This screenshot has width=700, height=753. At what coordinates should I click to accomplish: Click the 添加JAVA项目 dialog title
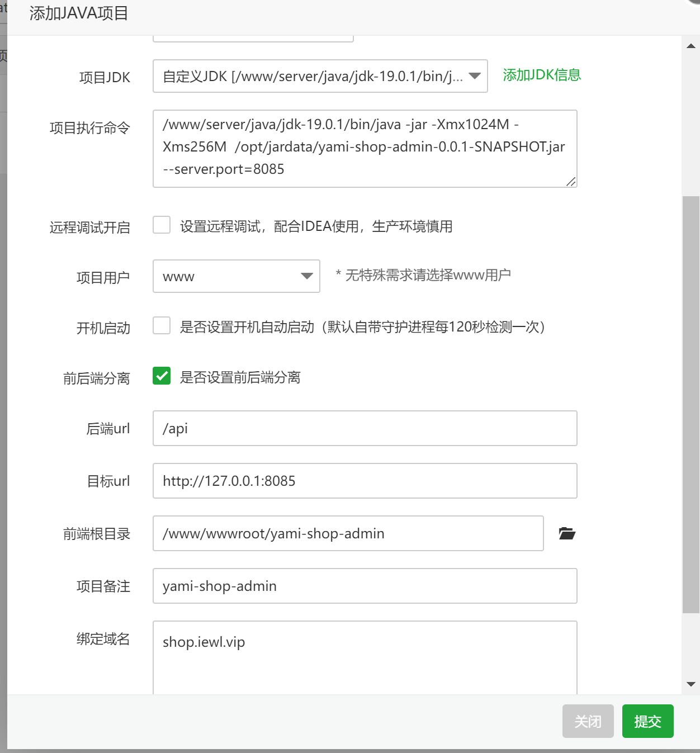tap(79, 13)
